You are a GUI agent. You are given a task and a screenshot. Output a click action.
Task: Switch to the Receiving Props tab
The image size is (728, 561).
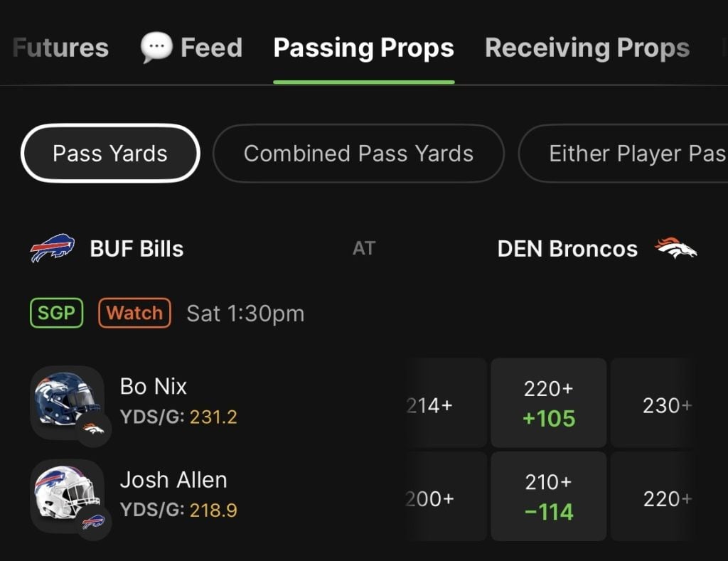587,47
